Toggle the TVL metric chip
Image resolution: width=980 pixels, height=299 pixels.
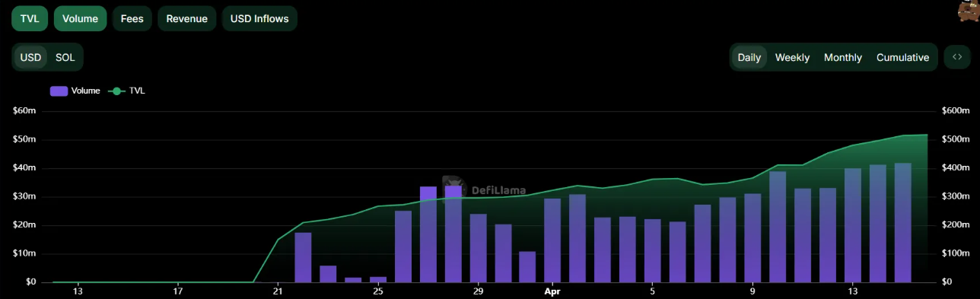pos(30,18)
